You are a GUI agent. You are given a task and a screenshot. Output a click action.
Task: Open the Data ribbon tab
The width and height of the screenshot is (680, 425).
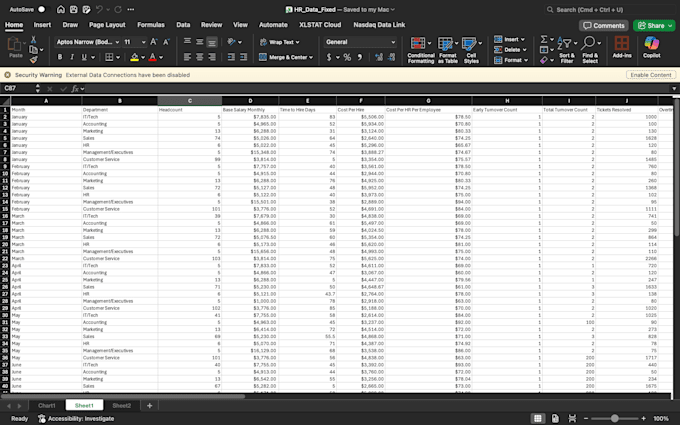pos(183,25)
